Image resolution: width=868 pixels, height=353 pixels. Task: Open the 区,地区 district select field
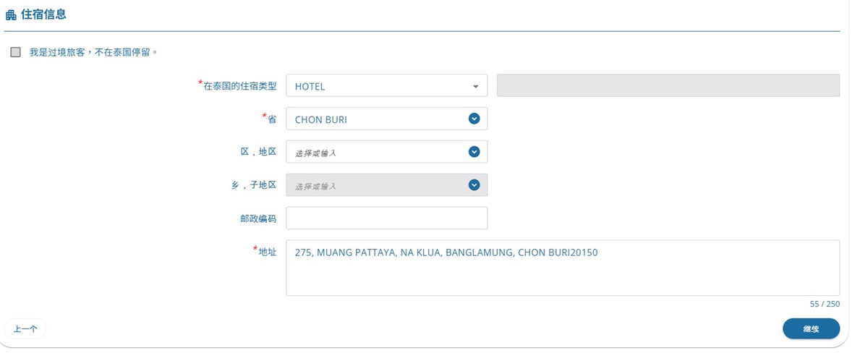[x=386, y=152]
